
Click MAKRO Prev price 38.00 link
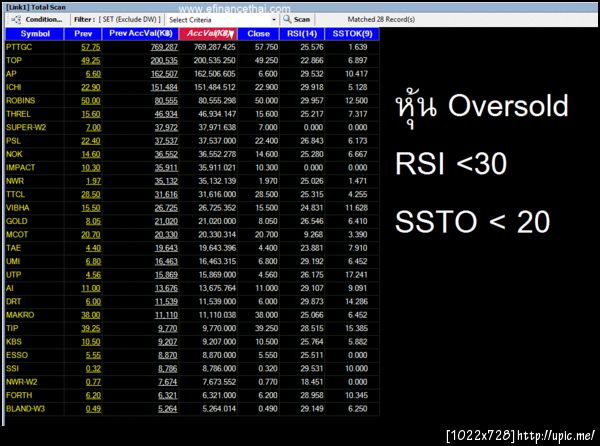91,315
